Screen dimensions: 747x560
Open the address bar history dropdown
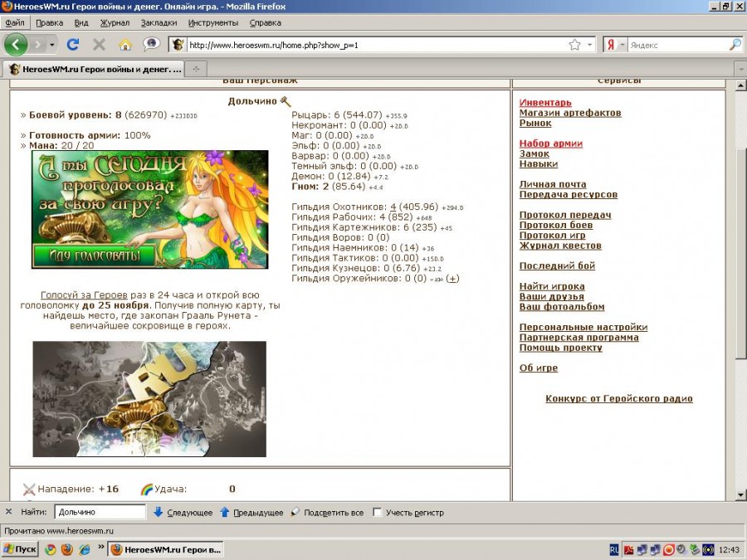tap(590, 45)
